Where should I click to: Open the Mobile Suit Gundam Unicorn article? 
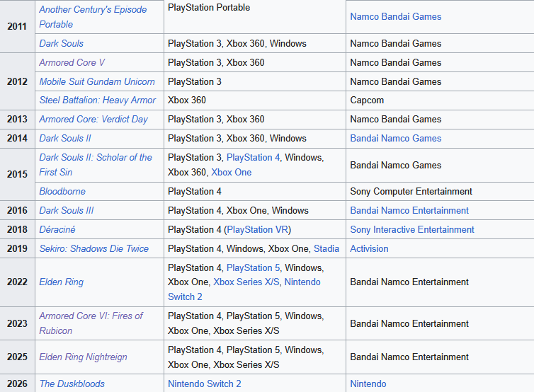97,81
